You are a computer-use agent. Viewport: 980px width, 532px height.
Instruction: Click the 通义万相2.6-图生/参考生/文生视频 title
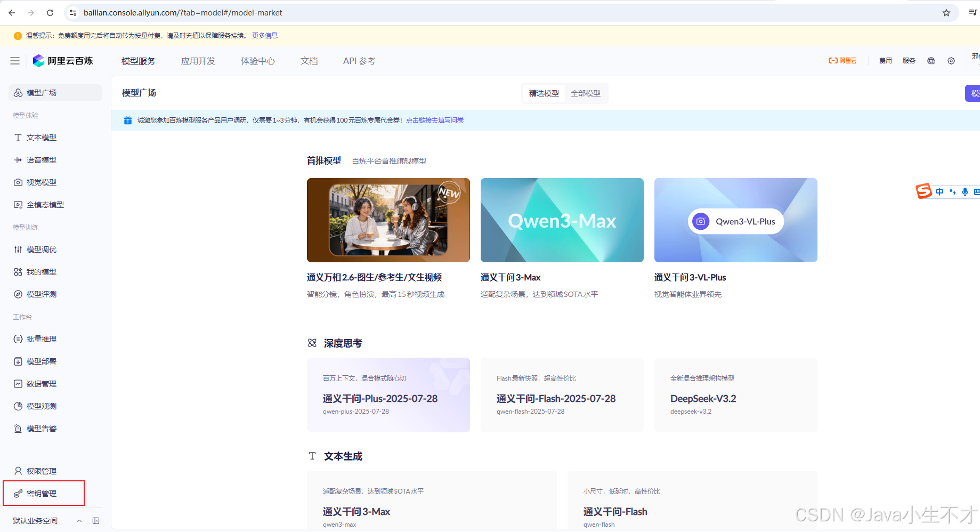(x=374, y=277)
